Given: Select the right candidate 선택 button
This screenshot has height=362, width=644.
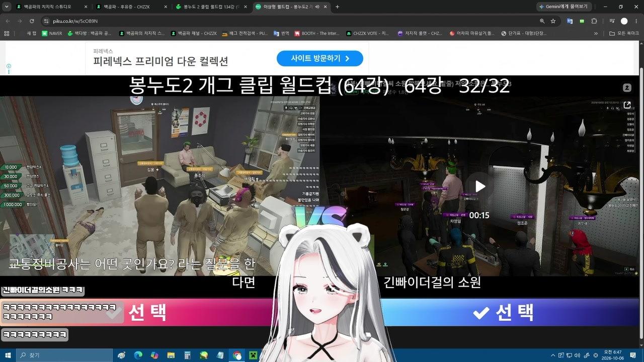Looking at the screenshot, I should pyautogui.click(x=504, y=313).
